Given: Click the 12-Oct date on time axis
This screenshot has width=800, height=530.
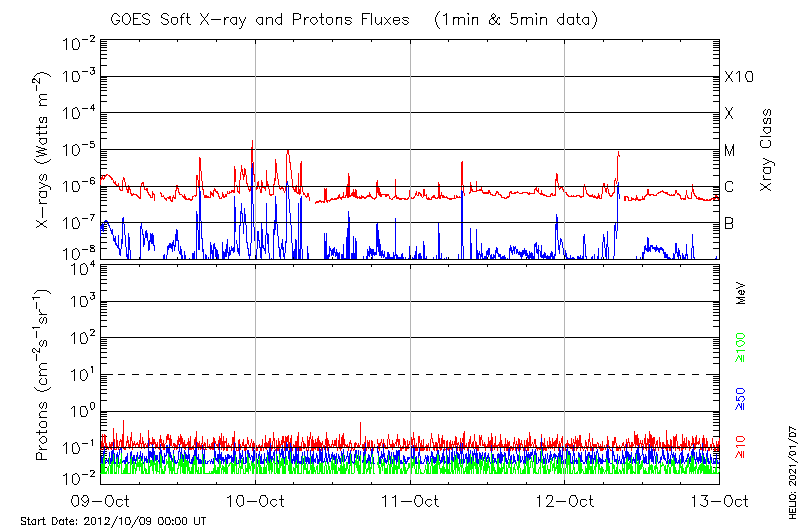Looking at the screenshot, I should click(565, 500).
